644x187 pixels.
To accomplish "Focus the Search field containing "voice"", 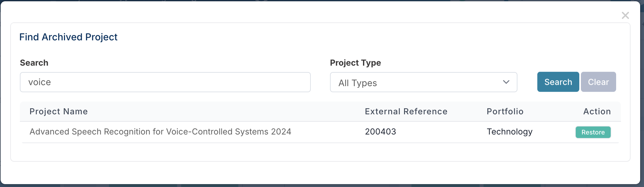I will pyautogui.click(x=165, y=82).
